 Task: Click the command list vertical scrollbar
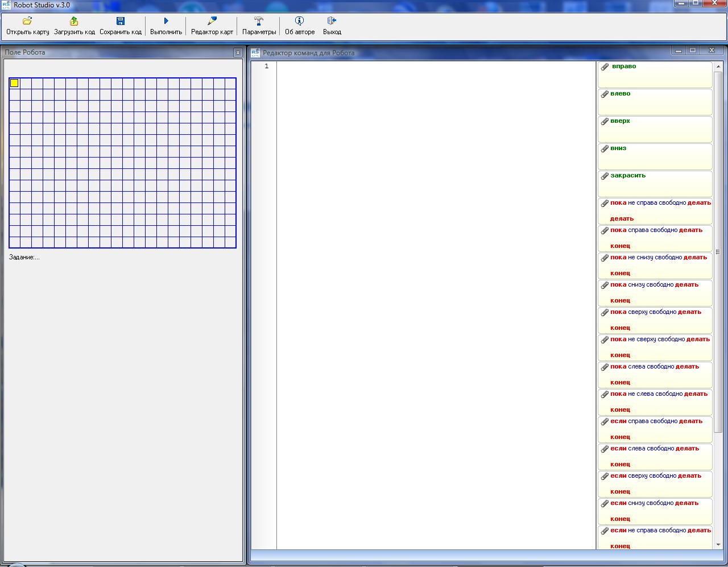[x=717, y=251]
